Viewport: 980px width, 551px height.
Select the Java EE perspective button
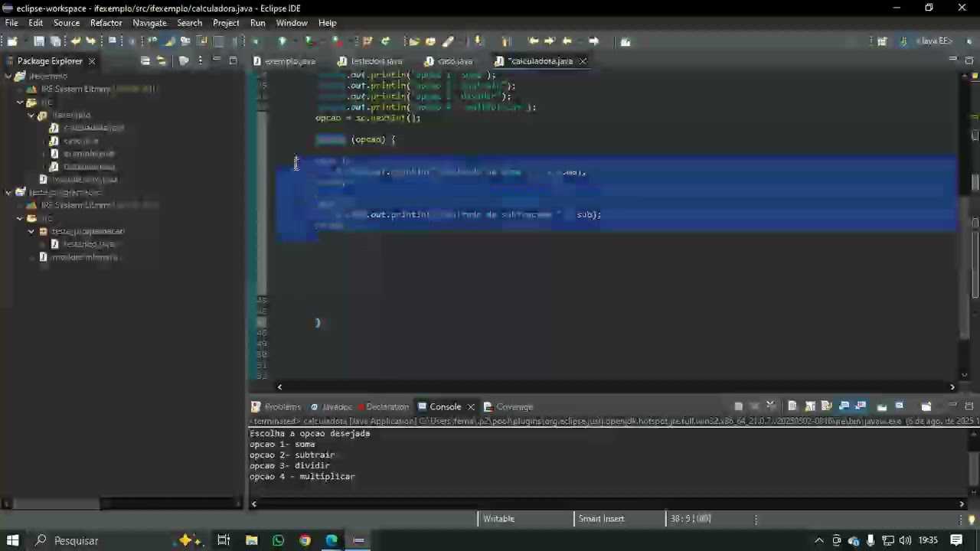click(933, 41)
